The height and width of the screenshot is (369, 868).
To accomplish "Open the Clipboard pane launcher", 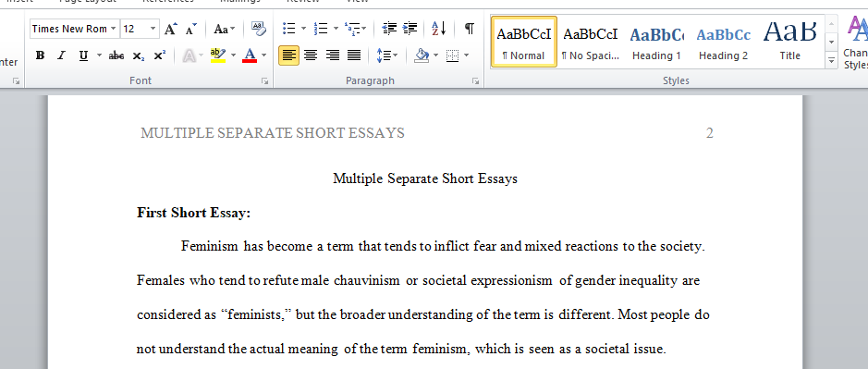I will pyautogui.click(x=16, y=80).
